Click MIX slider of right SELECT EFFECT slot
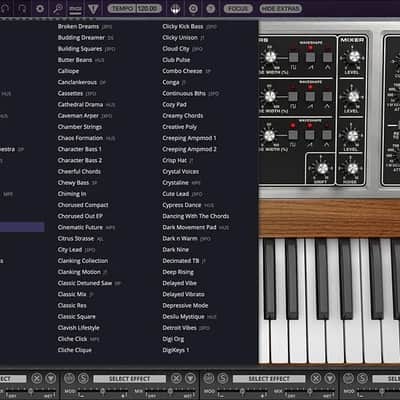 tap(309, 390)
